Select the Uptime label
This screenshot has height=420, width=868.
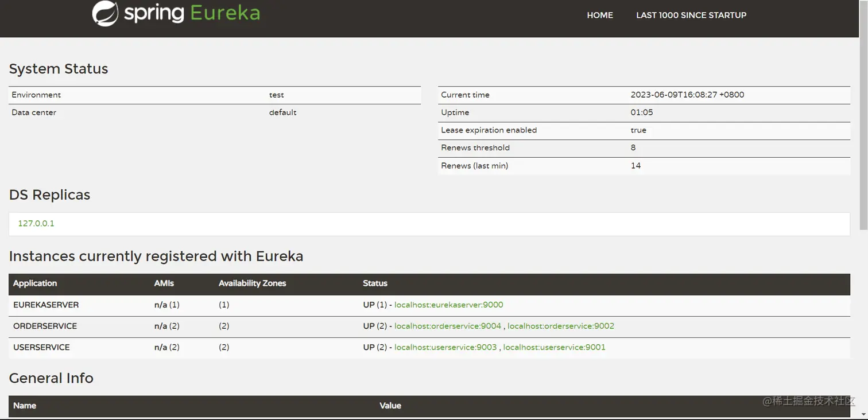[455, 112]
